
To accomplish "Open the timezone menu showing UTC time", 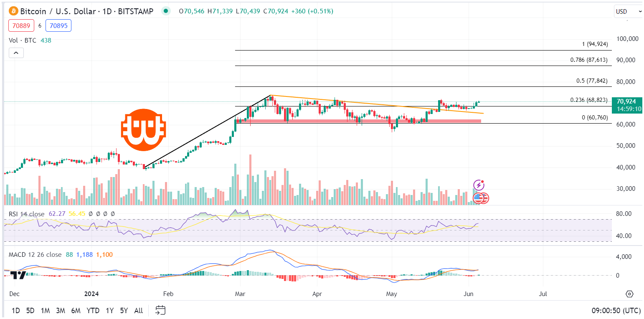I will [x=616, y=311].
